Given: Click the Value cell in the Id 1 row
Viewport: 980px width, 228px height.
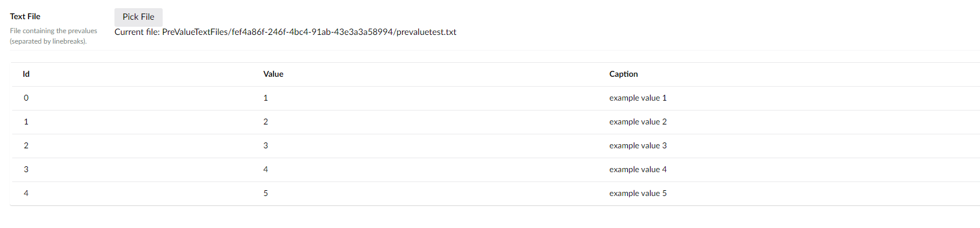Looking at the screenshot, I should (x=265, y=122).
